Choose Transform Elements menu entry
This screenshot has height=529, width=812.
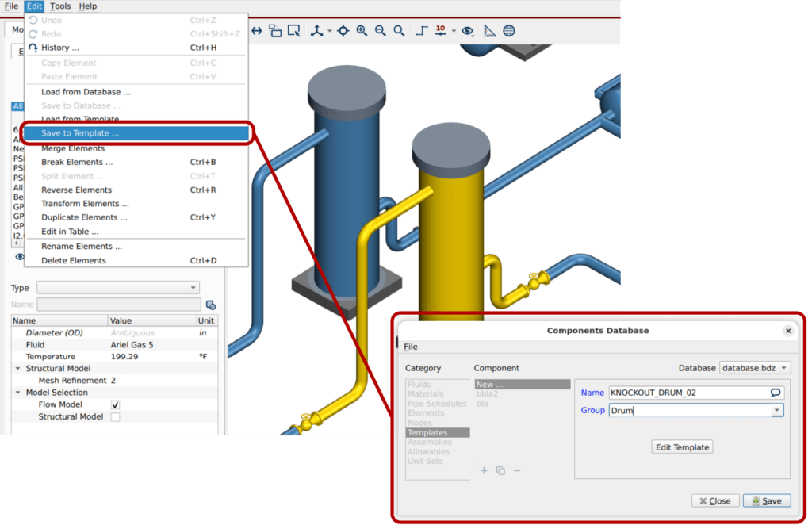click(136, 204)
